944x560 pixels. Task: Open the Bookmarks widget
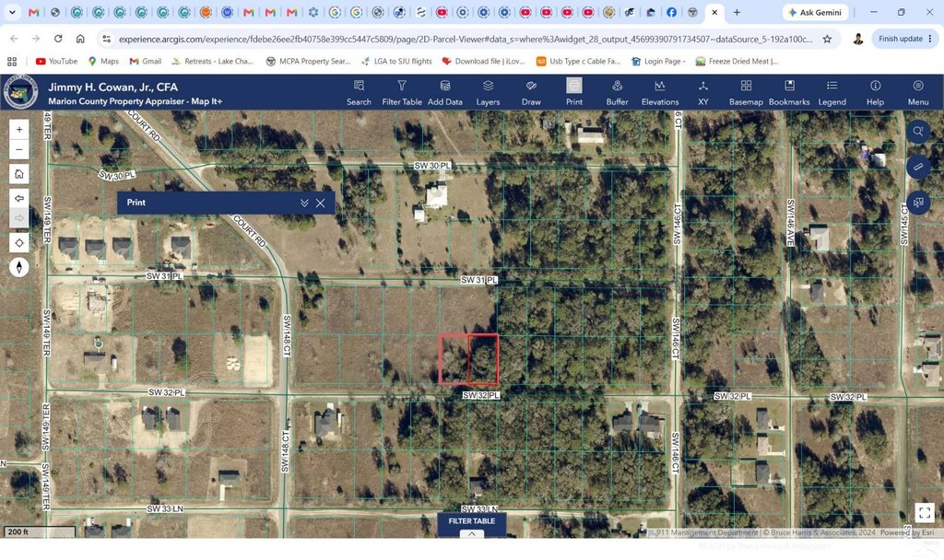point(789,93)
